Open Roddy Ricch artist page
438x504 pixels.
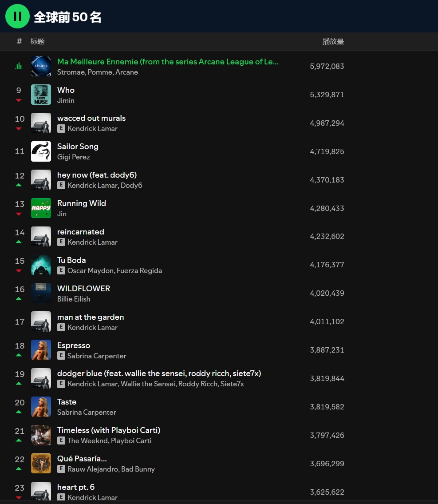[x=198, y=384]
